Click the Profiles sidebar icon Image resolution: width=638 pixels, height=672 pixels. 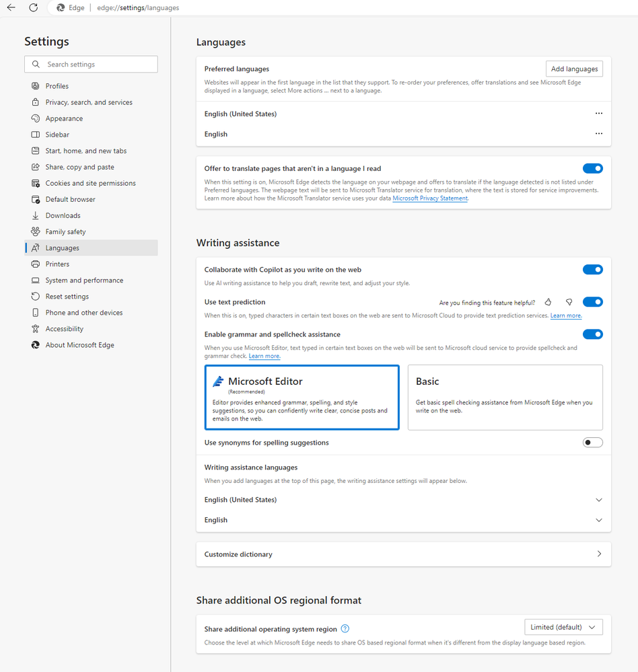(36, 85)
